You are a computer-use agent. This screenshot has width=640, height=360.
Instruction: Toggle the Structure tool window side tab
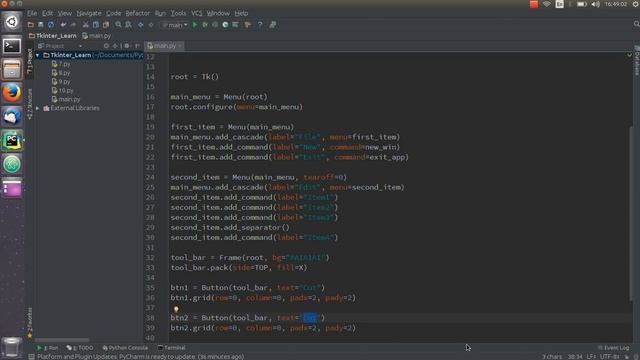(x=30, y=103)
